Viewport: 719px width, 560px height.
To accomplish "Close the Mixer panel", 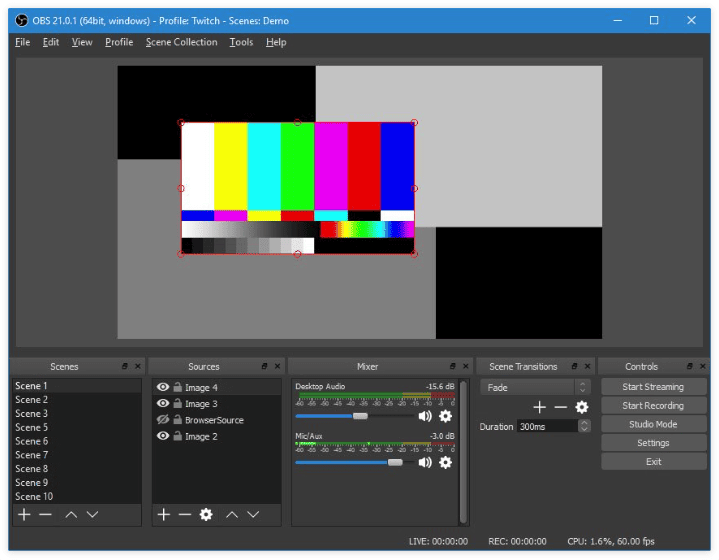I will pos(466,366).
